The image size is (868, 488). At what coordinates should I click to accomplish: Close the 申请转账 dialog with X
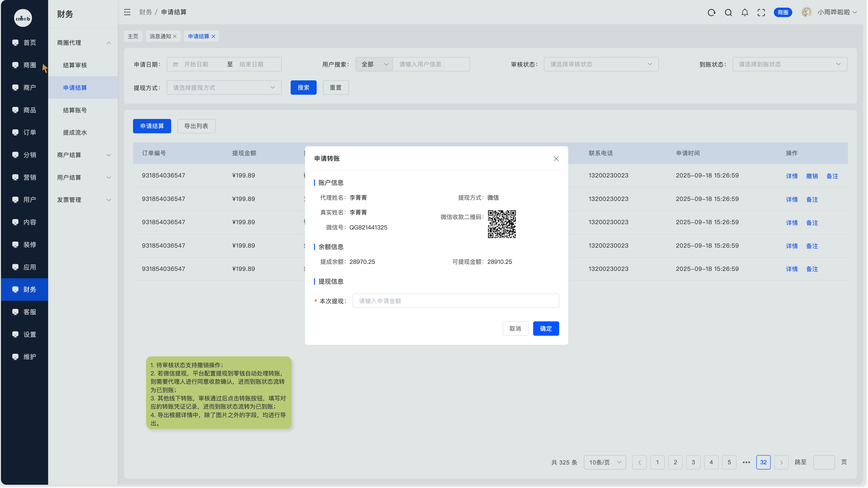pos(556,159)
